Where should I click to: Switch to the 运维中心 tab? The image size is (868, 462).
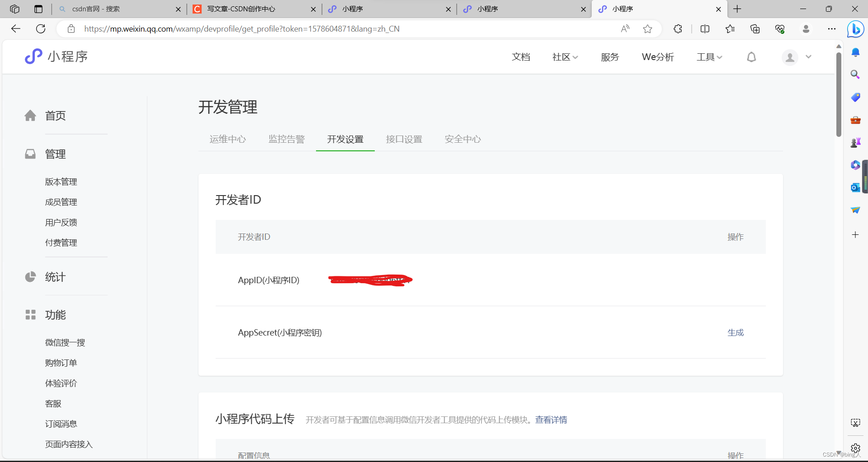[x=228, y=139]
